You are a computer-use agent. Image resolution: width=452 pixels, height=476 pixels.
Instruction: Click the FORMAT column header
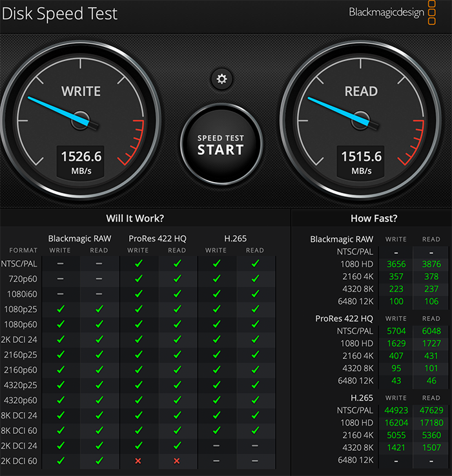23,251
